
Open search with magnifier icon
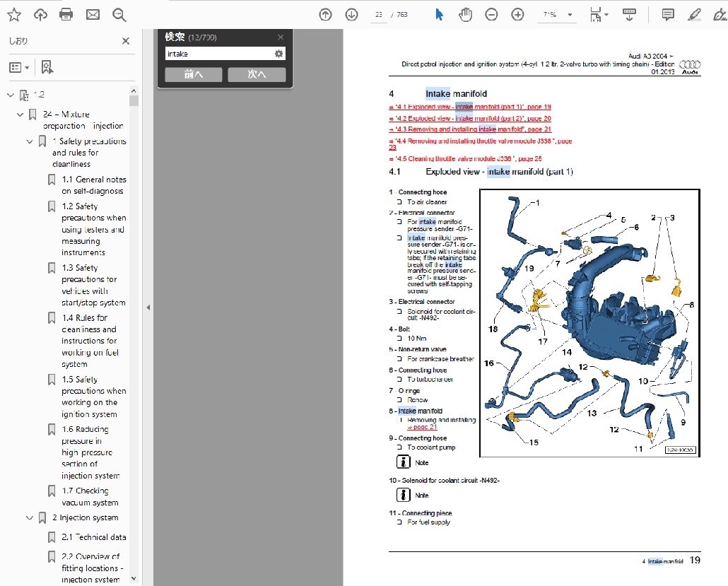119,15
